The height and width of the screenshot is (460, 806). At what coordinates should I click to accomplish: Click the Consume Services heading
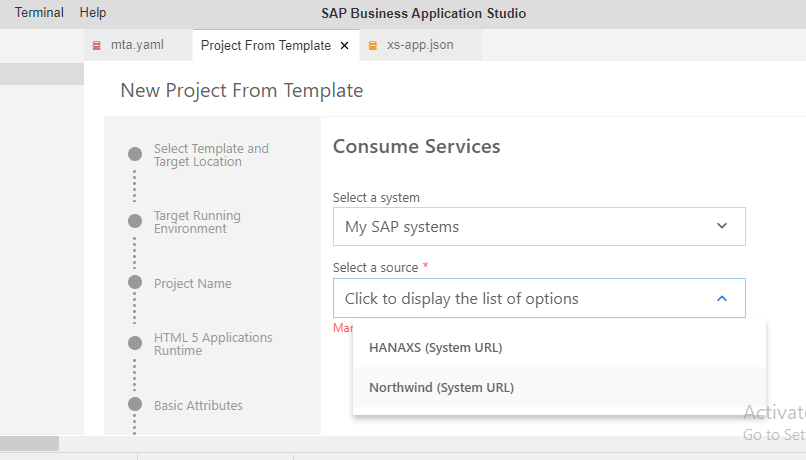tap(416, 146)
